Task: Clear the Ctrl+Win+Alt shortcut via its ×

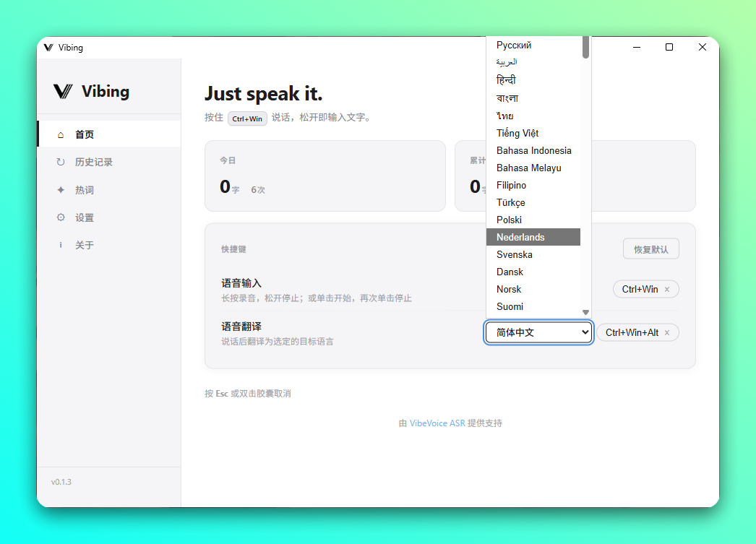Action: [x=669, y=332]
